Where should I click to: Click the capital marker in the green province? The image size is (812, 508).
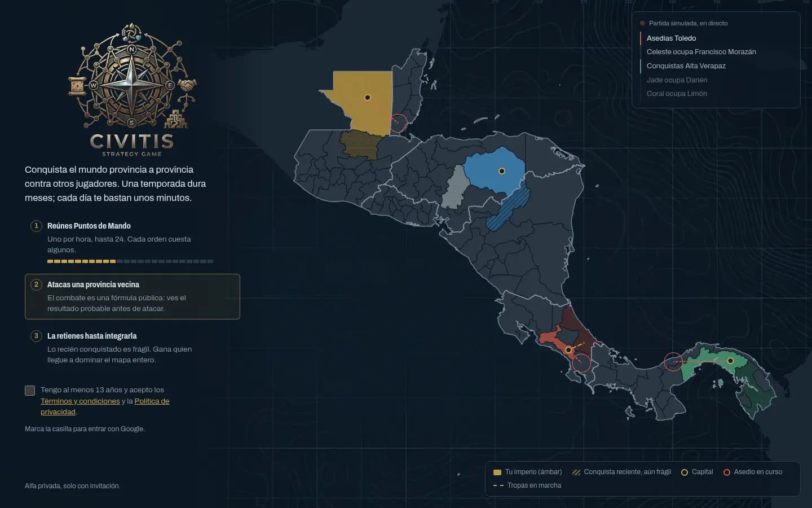730,361
